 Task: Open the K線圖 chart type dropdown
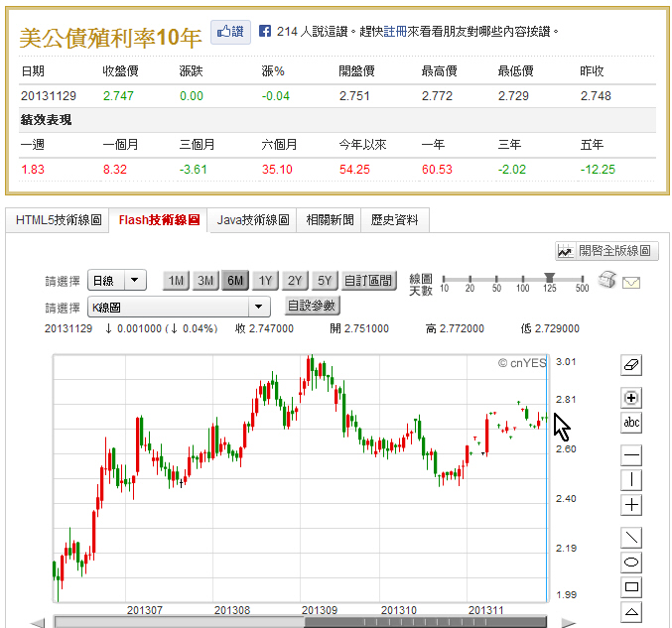click(x=179, y=307)
